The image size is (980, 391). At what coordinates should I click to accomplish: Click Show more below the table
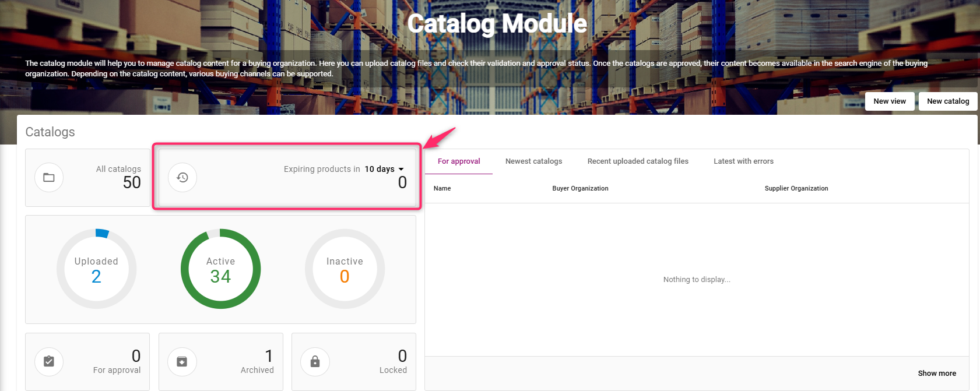(936, 374)
